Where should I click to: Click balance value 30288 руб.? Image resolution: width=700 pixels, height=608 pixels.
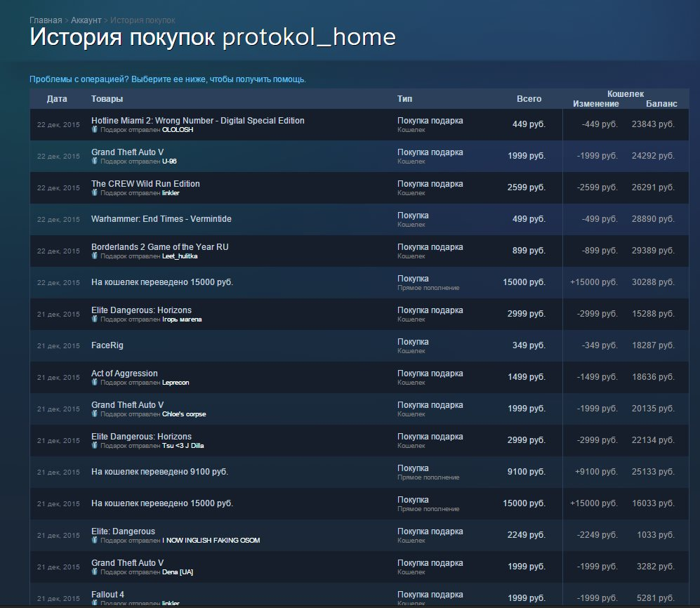tap(653, 282)
